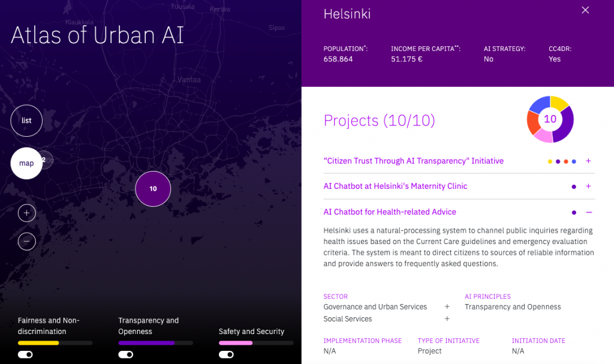Click the orange dot on the Citizen Trust row

point(566,161)
